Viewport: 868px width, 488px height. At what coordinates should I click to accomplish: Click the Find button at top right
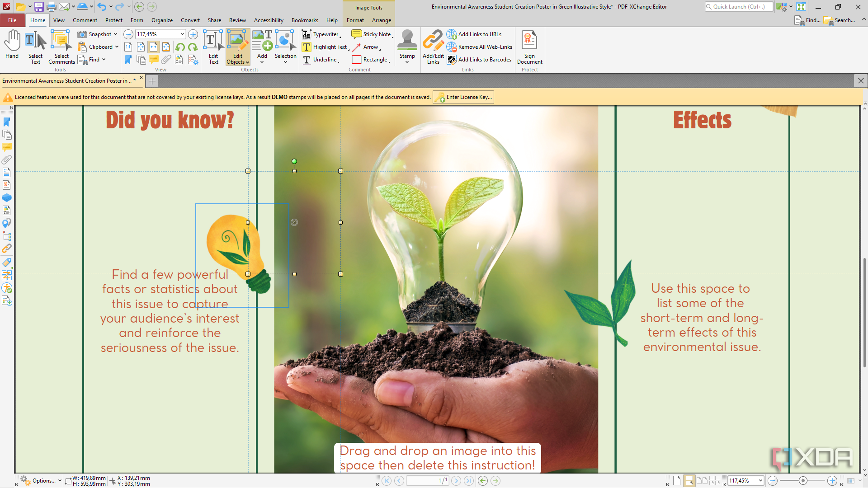click(808, 20)
